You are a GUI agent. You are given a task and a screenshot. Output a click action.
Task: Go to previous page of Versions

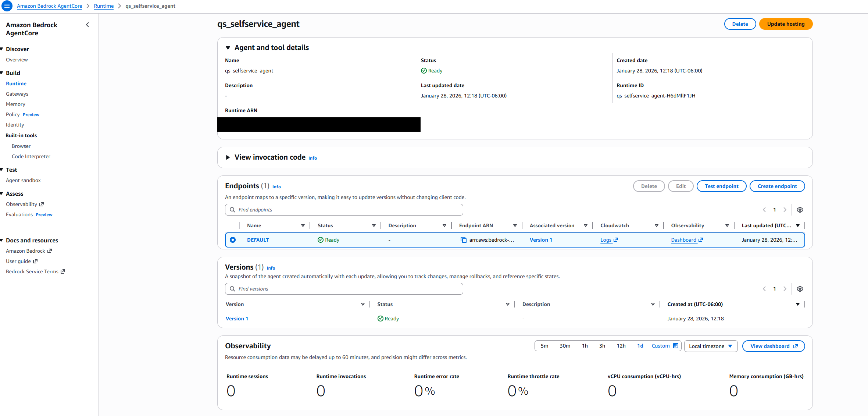click(764, 289)
